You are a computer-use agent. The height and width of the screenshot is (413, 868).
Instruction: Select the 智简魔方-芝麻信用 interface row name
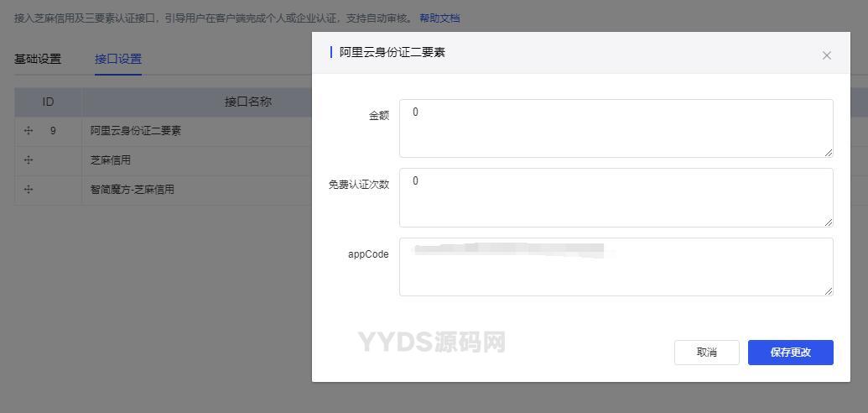(133, 190)
